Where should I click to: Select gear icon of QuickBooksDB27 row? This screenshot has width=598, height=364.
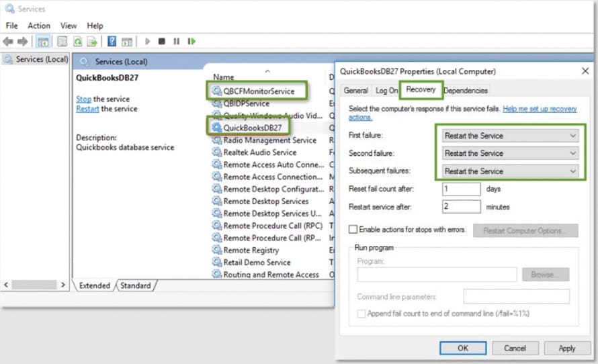(x=216, y=128)
